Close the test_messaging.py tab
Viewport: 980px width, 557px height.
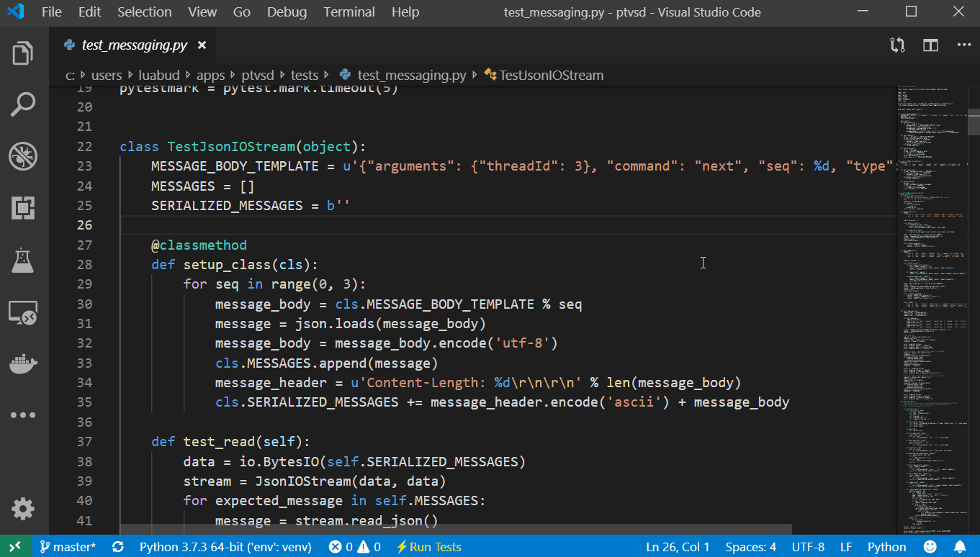point(202,45)
